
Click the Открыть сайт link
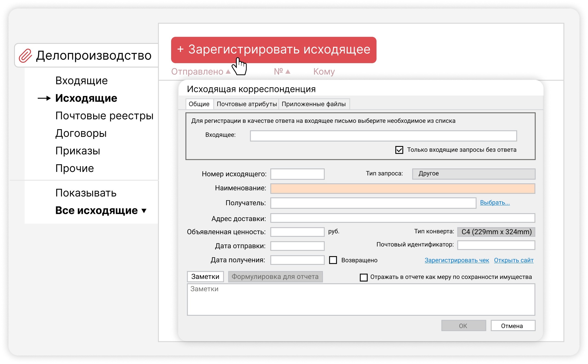pyautogui.click(x=513, y=260)
